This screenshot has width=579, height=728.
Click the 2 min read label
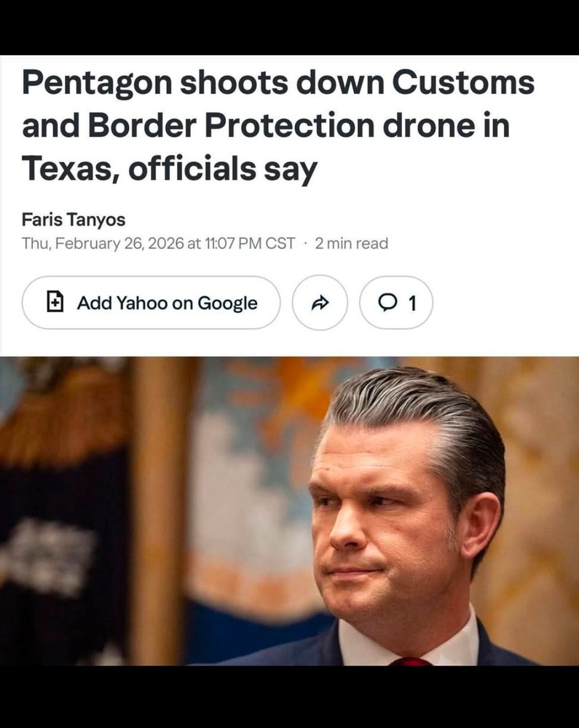point(352,243)
